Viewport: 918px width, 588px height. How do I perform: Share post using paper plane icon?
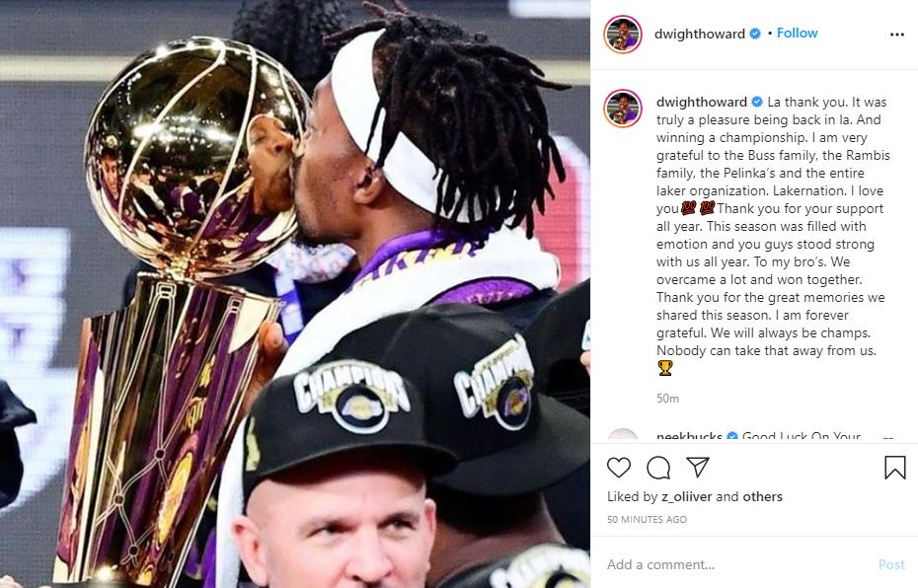tap(698, 467)
